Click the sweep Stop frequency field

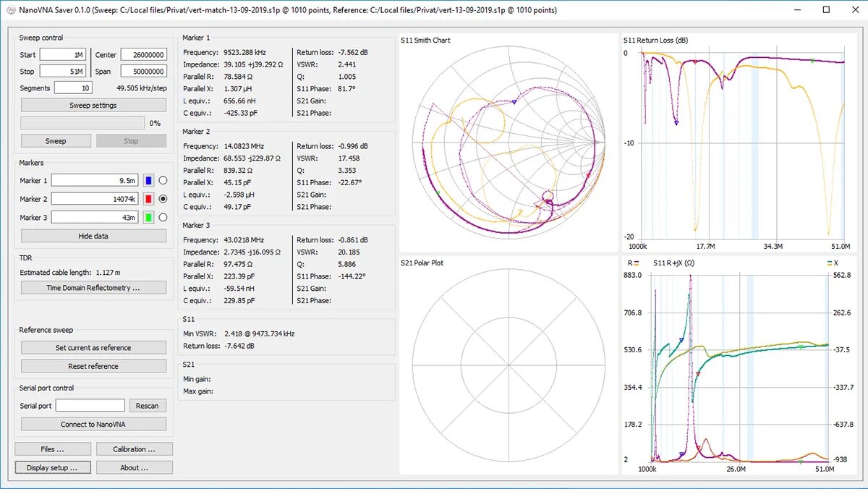click(63, 72)
